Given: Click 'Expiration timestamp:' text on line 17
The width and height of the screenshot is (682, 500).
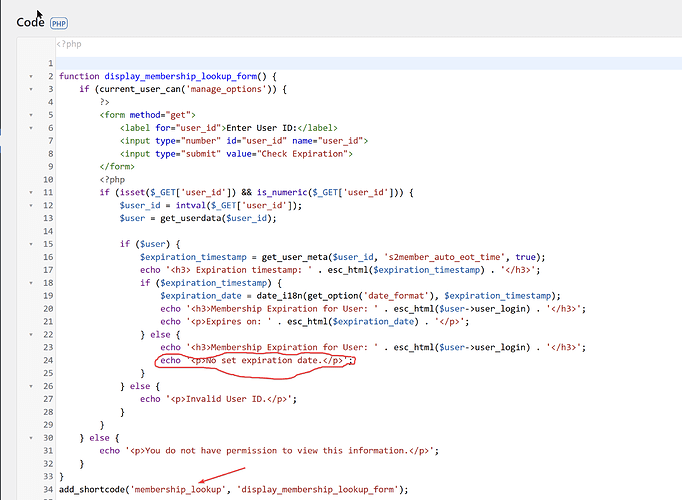Looking at the screenshot, I should pyautogui.click(x=248, y=270).
